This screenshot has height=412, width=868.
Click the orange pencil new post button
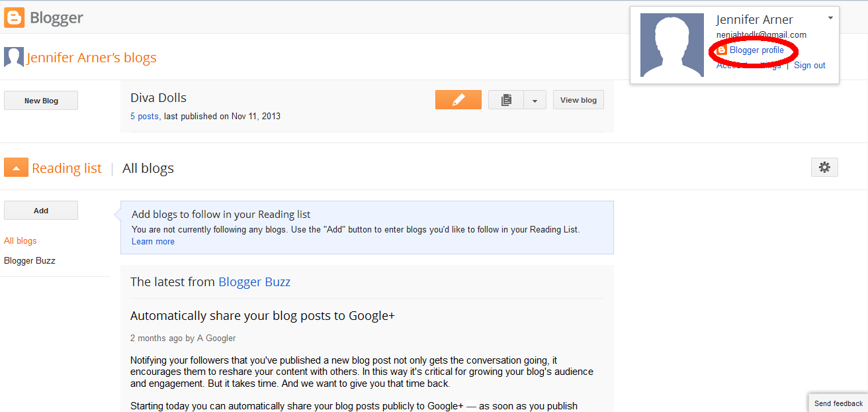pyautogui.click(x=458, y=100)
